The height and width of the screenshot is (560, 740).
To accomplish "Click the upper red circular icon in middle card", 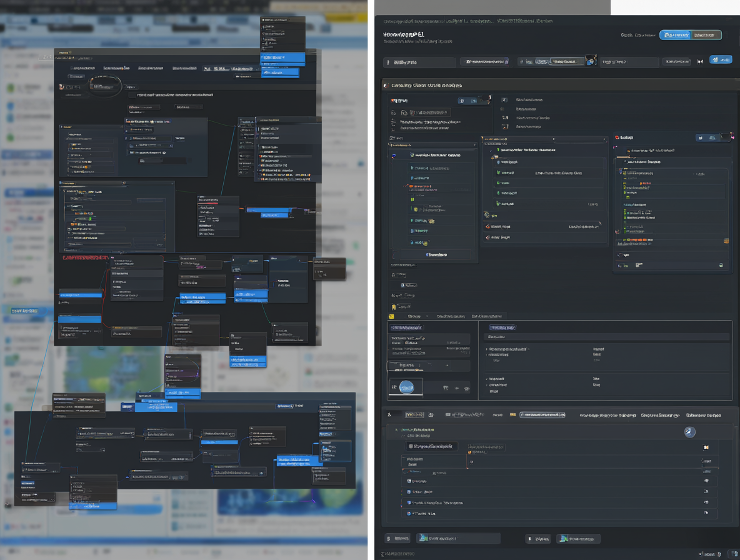I will [x=487, y=227].
